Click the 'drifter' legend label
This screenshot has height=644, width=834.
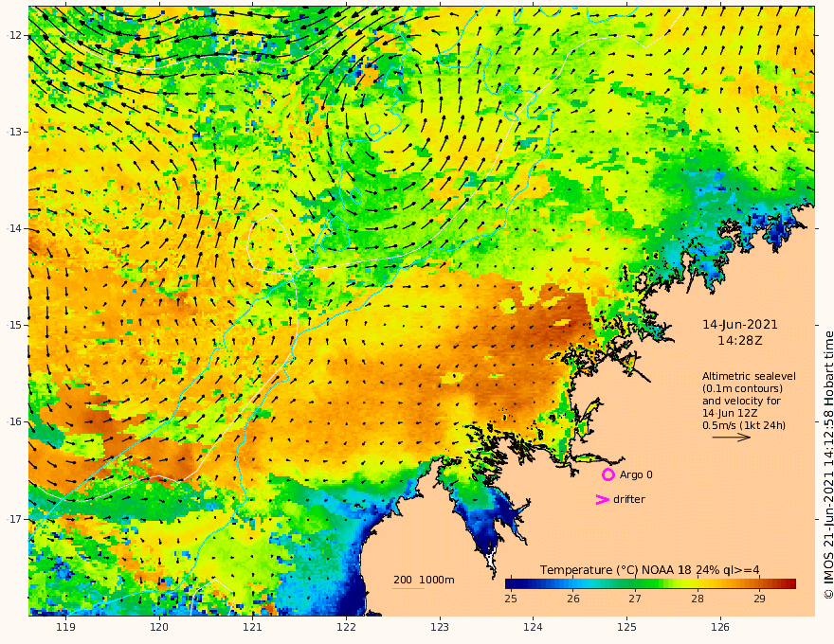[x=629, y=499]
